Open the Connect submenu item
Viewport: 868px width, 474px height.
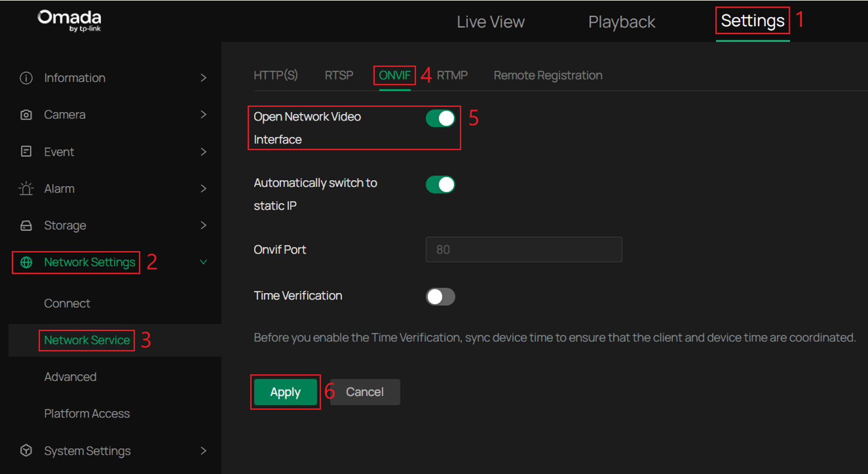tap(67, 304)
